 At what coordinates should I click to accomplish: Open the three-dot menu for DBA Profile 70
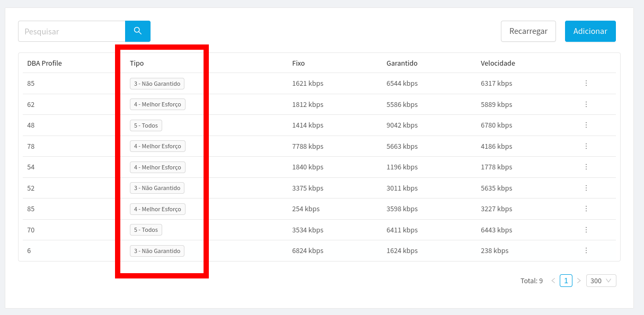(586, 230)
